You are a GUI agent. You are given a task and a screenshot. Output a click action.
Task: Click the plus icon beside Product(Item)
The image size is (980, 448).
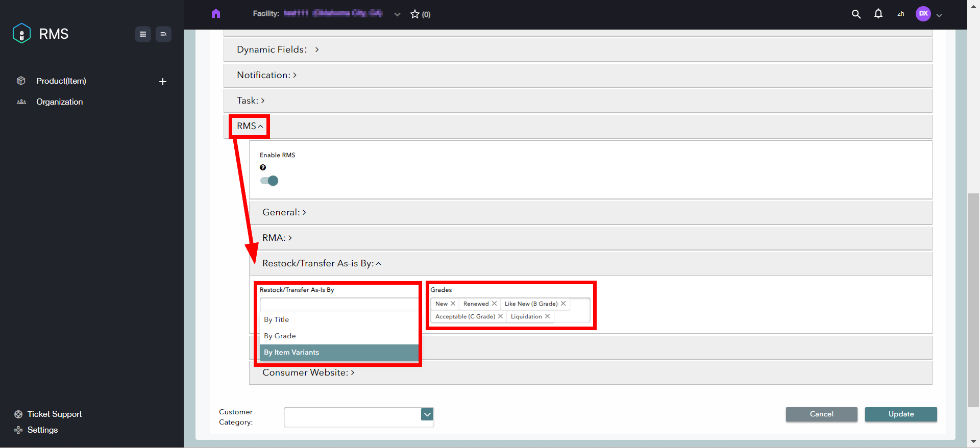click(x=163, y=82)
